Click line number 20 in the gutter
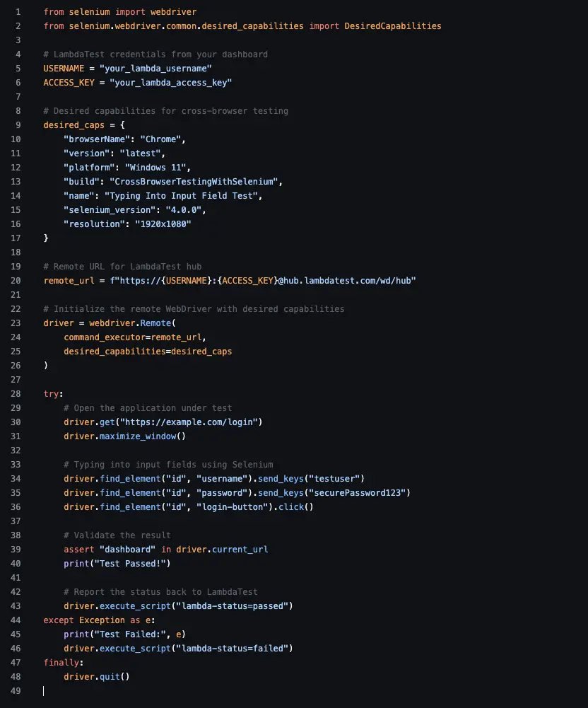 tap(16, 280)
